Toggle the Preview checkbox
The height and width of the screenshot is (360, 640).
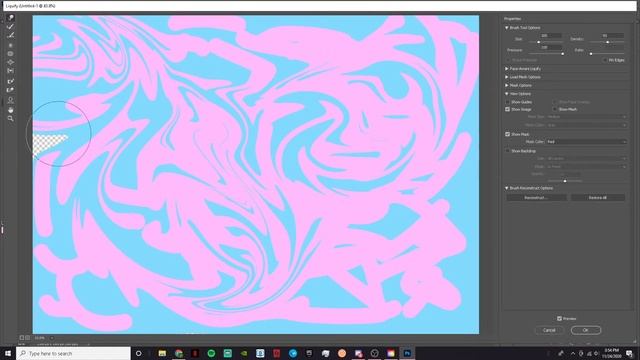[559, 318]
